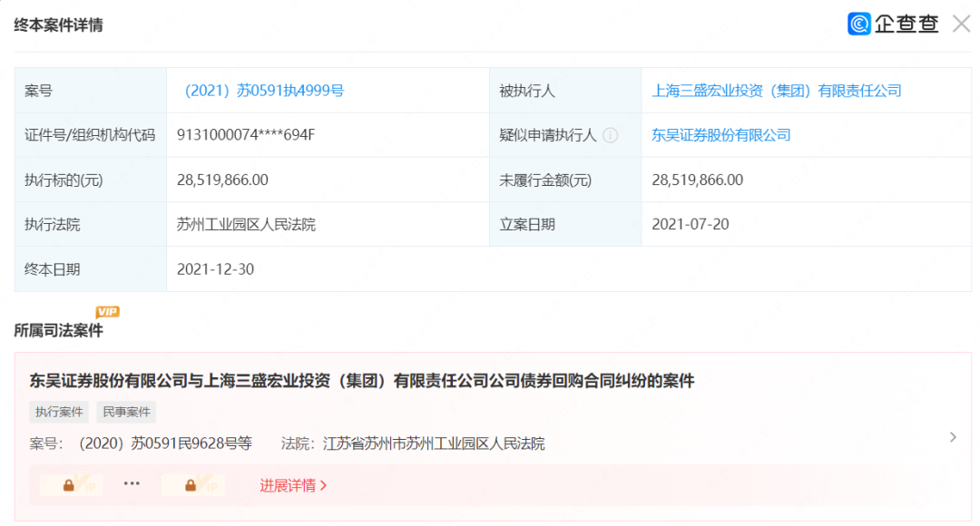This screenshot has height=526, width=980.
Task: Open 东吴证券股份有限公司 link
Action: tap(720, 135)
